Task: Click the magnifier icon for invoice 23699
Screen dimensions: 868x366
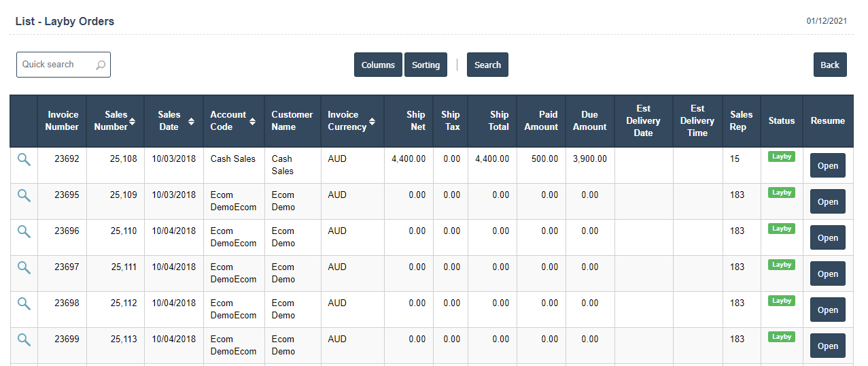Action: point(24,339)
